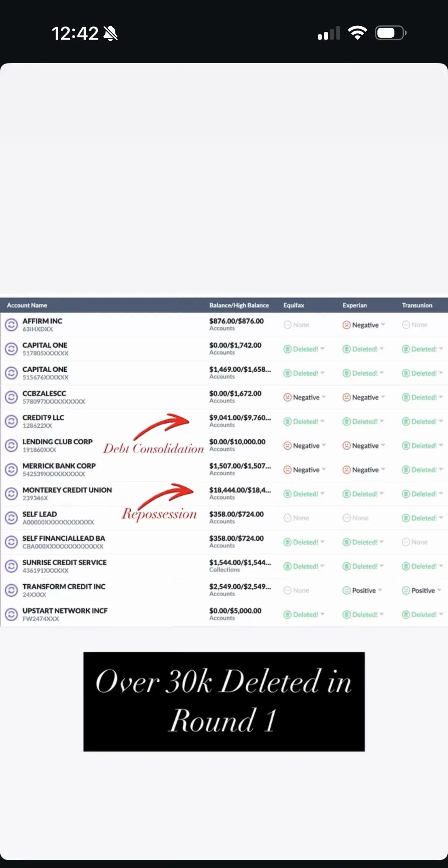Click the Balance/High Balance column header
Screen dimensions: 448x868
239,305
